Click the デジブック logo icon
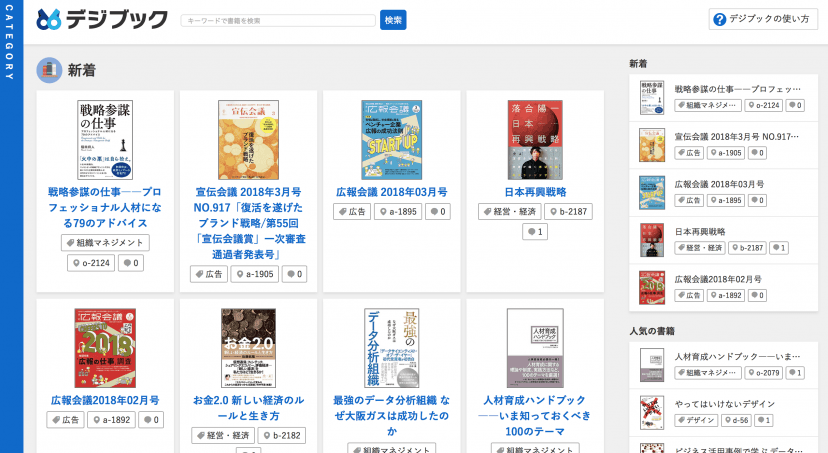 tap(49, 20)
